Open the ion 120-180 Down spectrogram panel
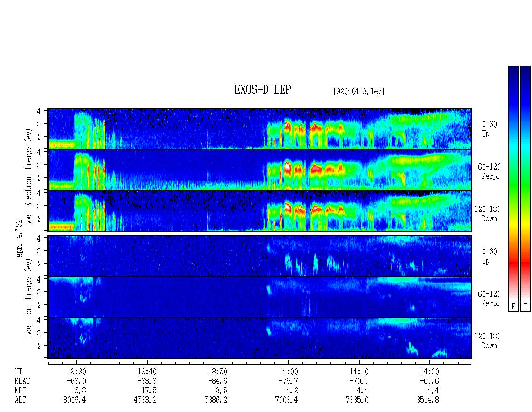The image size is (532, 412). [259, 339]
